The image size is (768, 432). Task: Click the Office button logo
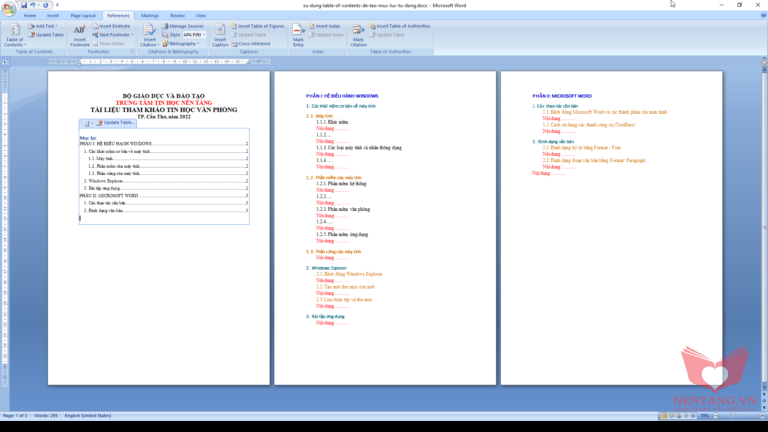[x=9, y=6]
